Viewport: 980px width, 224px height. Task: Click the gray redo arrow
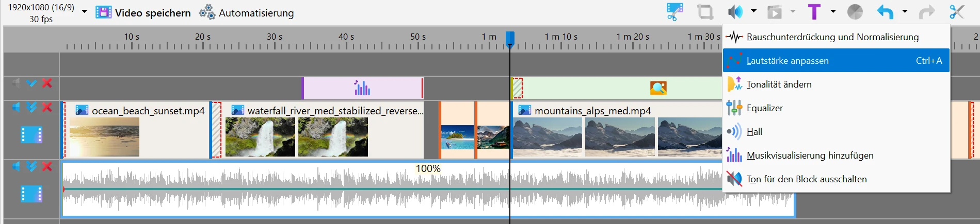tap(927, 12)
